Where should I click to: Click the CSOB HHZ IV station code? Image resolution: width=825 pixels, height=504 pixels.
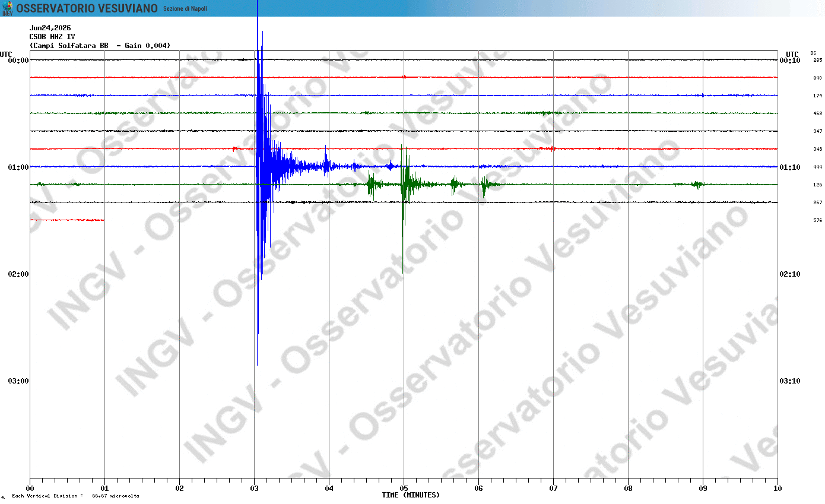point(52,37)
